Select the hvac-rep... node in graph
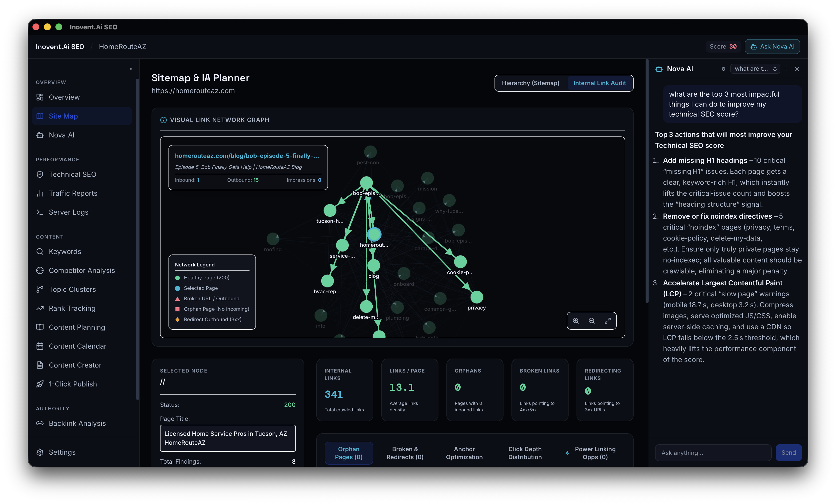This screenshot has height=504, width=836. [x=328, y=281]
